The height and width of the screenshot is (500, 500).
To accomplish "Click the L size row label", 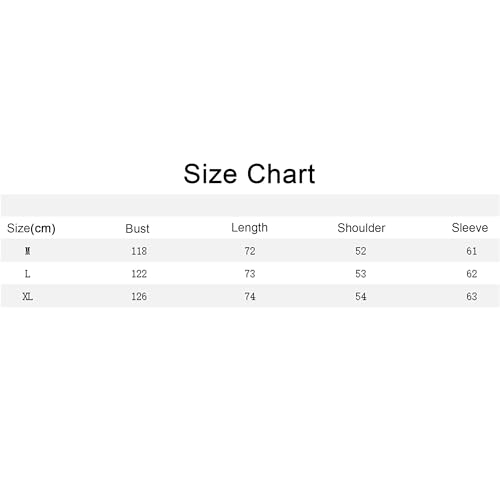I will pos(28,274).
